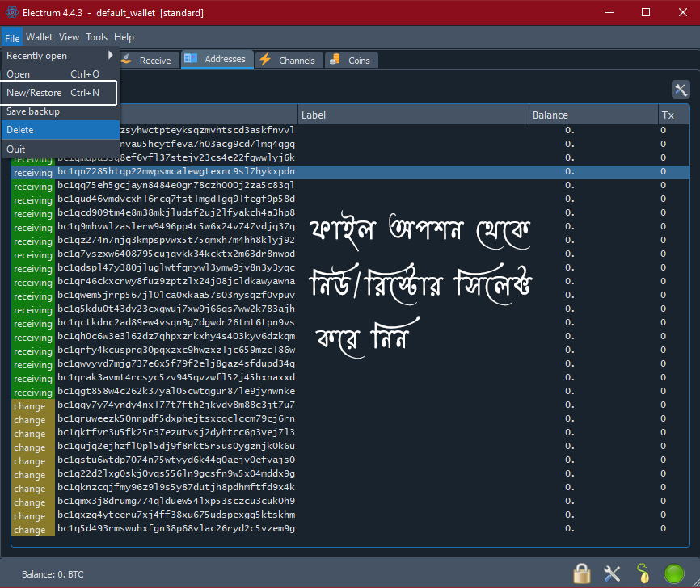Choose Save backup in File menu
Image resolution: width=700 pixels, height=588 pixels.
60,111
